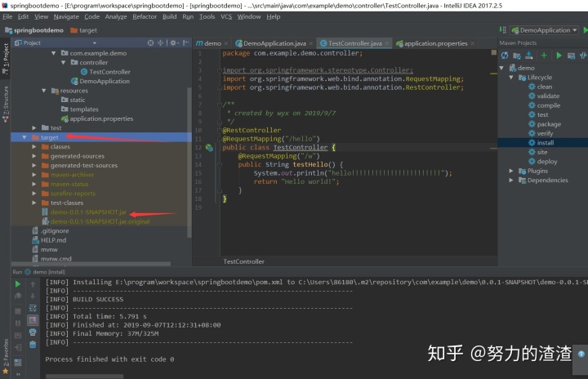Screen dimensions: 588x379
Task: Collapse Lifecycle node in Maven panel
Action: [511, 78]
